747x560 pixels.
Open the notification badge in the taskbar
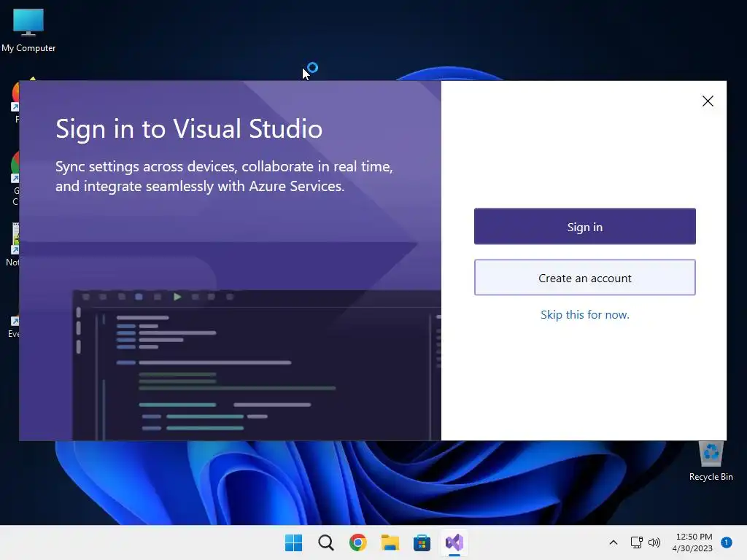click(726, 542)
